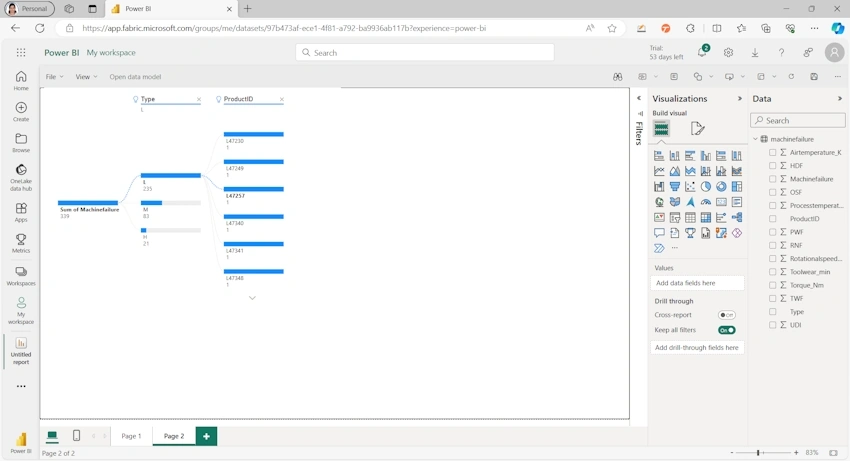Adjust the zoom slider handle
The height and width of the screenshot is (461, 850).
(x=758, y=452)
